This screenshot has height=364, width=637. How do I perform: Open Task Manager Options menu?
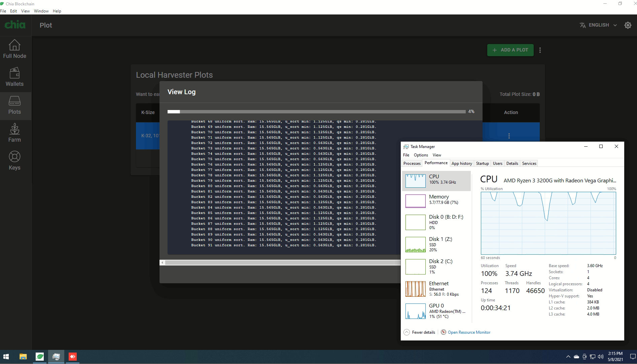point(421,155)
